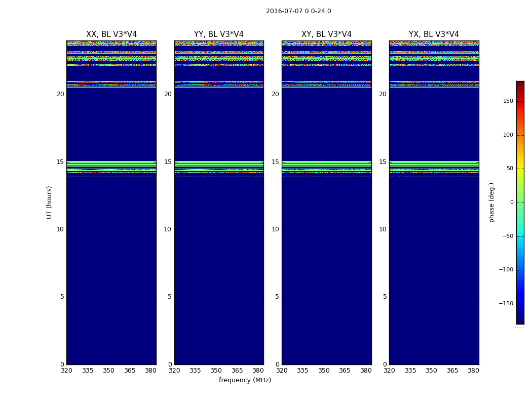Click the 20 hour tick beside the XX panel
Image resolution: width=532 pixels, height=405 pixels.
[x=60, y=94]
